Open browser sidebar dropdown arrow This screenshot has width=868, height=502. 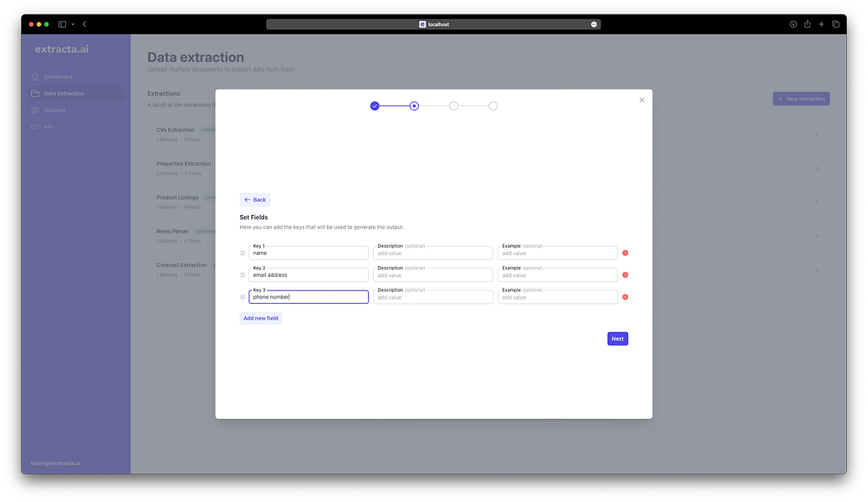coord(73,24)
